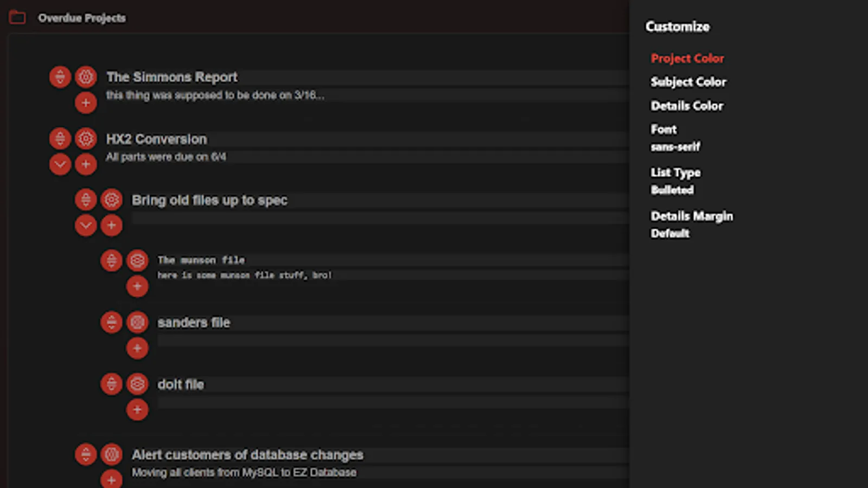Viewport: 868px width, 488px height.
Task: Open the Details Color option
Action: click(687, 106)
